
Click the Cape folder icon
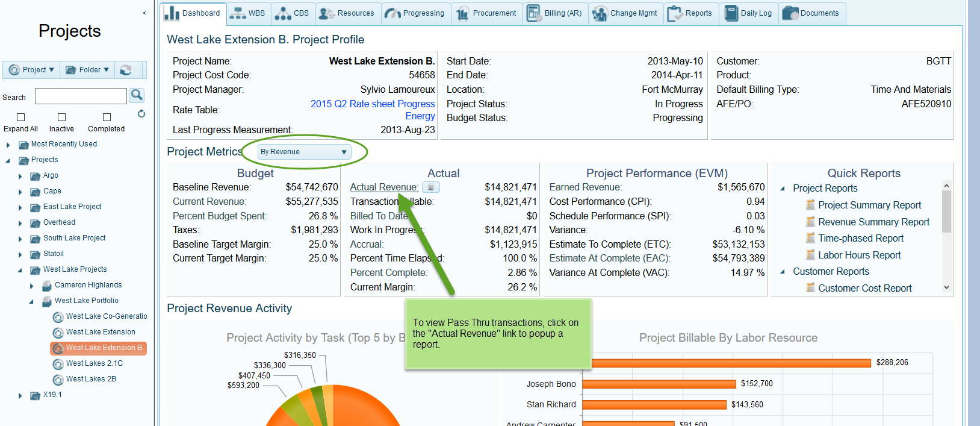tap(36, 192)
